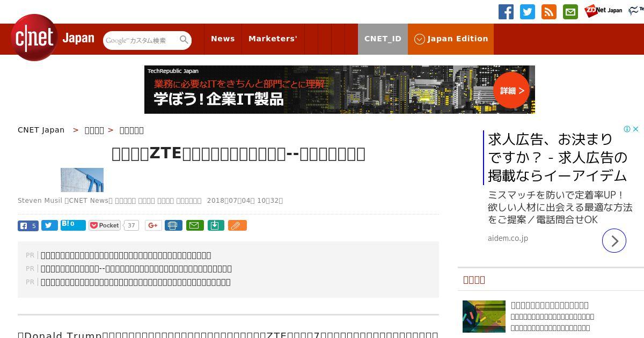
Task: Open the AdChoices info icon
Action: coord(627,129)
